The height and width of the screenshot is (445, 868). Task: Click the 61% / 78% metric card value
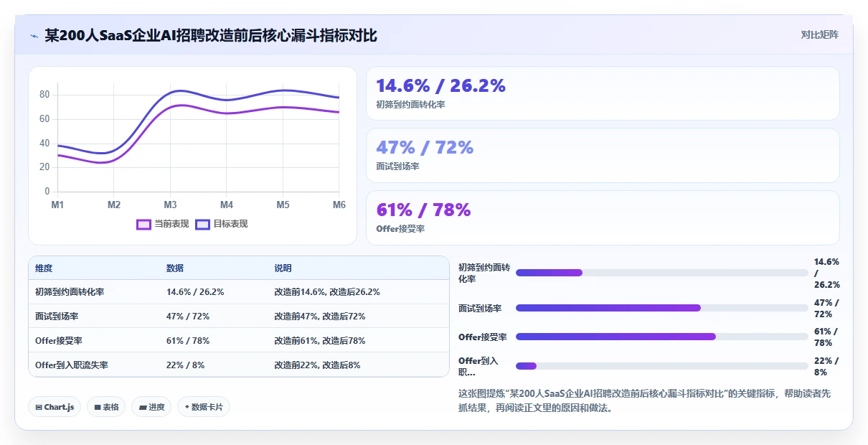423,210
